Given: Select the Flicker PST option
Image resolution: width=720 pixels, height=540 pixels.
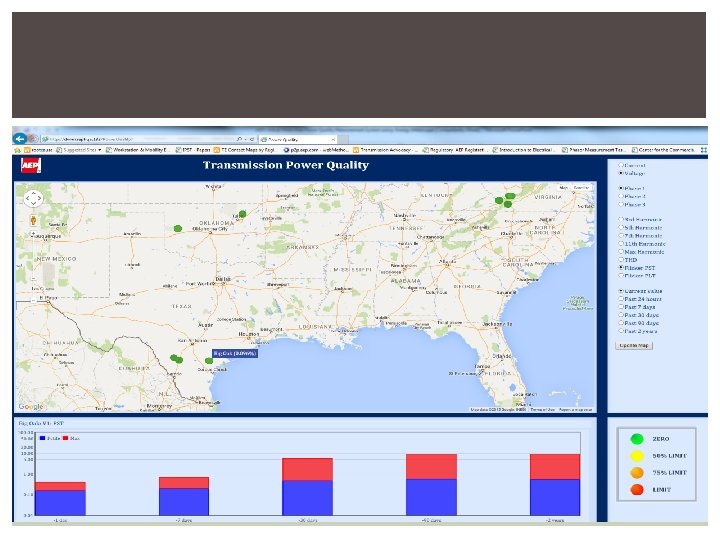Looking at the screenshot, I should click(621, 268).
